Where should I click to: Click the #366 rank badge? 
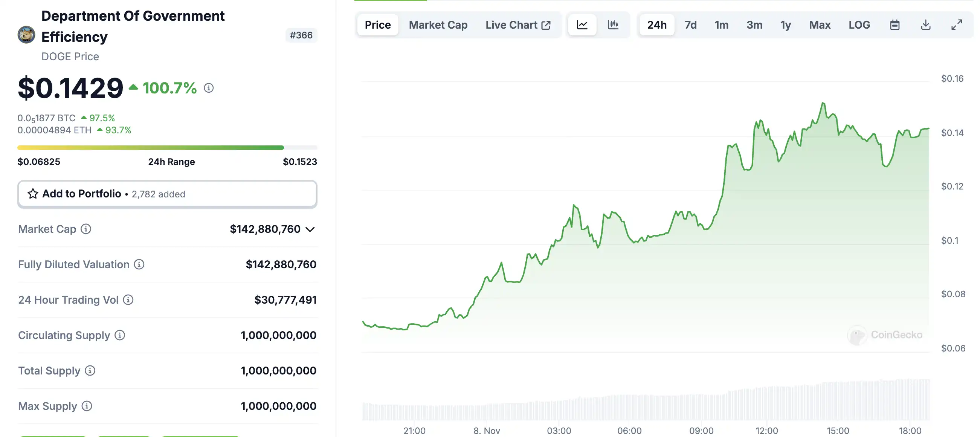pyautogui.click(x=301, y=35)
